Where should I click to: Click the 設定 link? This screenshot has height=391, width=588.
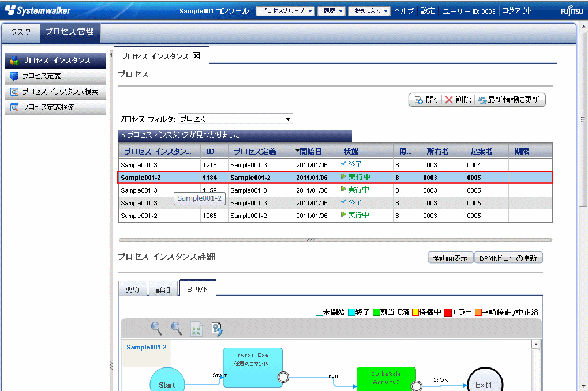(428, 11)
